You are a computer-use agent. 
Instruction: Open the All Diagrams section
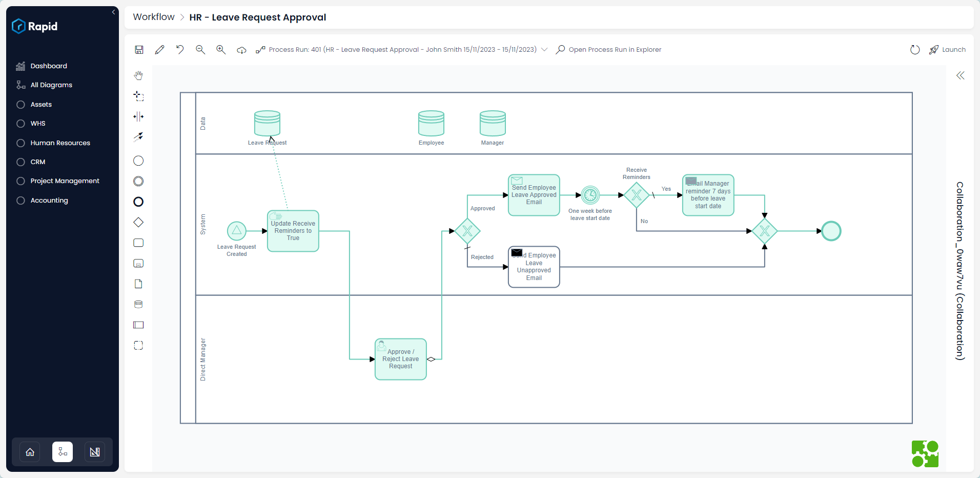[x=51, y=85]
